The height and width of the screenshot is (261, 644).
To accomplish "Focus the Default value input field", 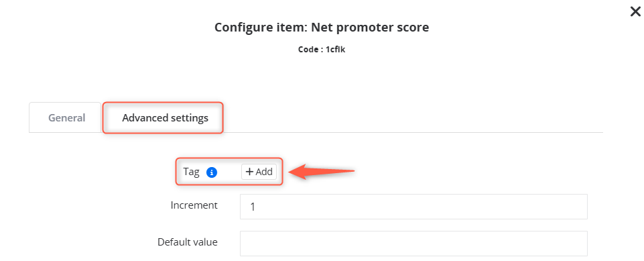I will 413,244.
